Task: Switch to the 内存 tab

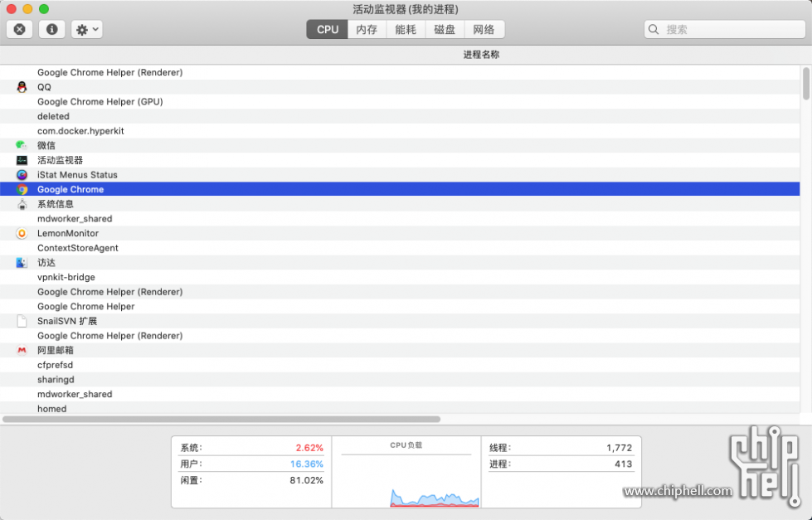Action: [367, 30]
